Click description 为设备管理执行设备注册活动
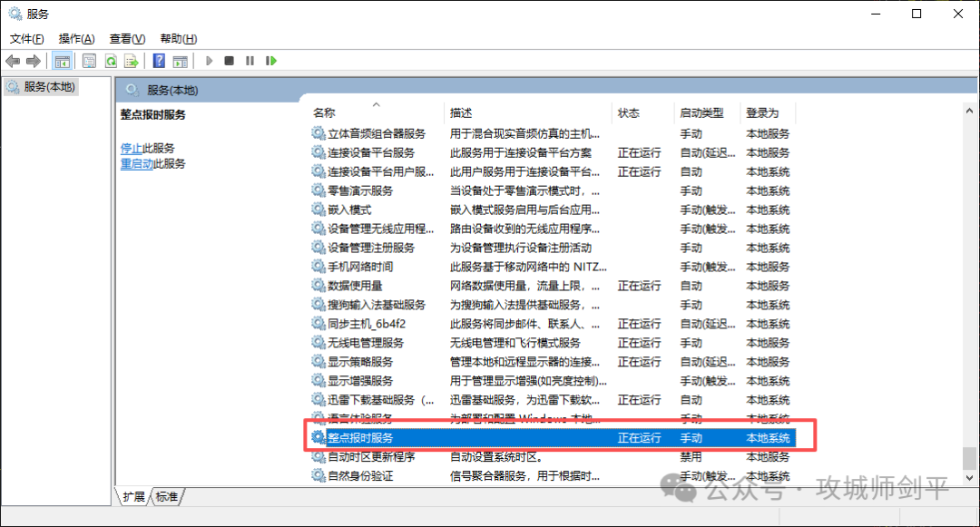Viewport: 980px width, 527px height. click(x=521, y=248)
